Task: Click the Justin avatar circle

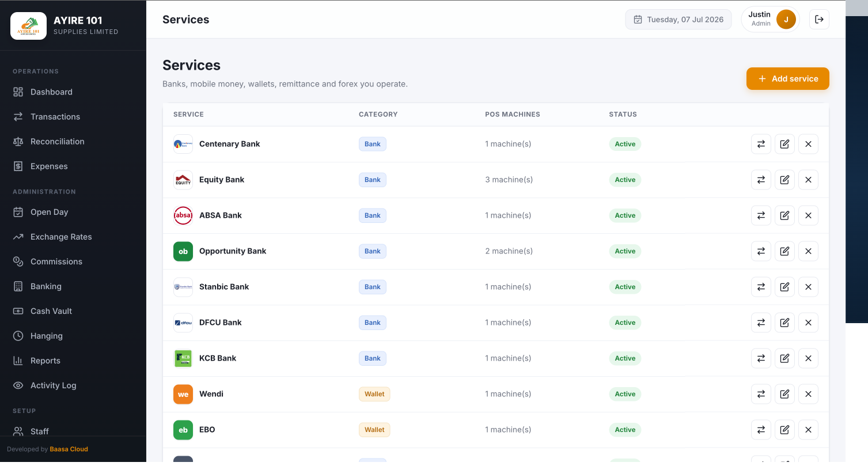Action: (x=786, y=20)
